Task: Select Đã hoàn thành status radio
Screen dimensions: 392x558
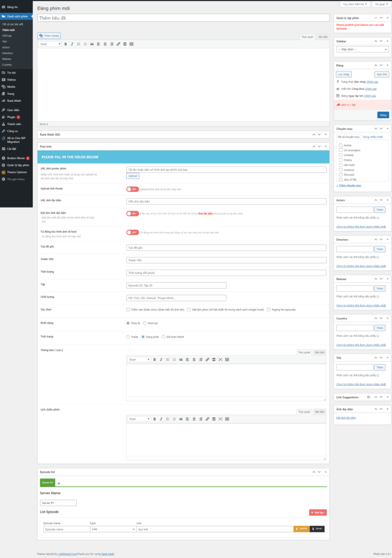Action: click(x=164, y=337)
